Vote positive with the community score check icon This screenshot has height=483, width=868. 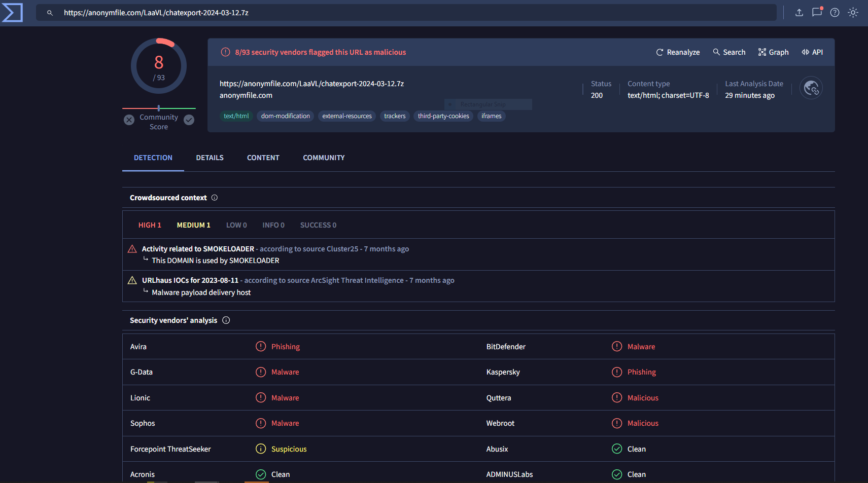click(x=189, y=120)
